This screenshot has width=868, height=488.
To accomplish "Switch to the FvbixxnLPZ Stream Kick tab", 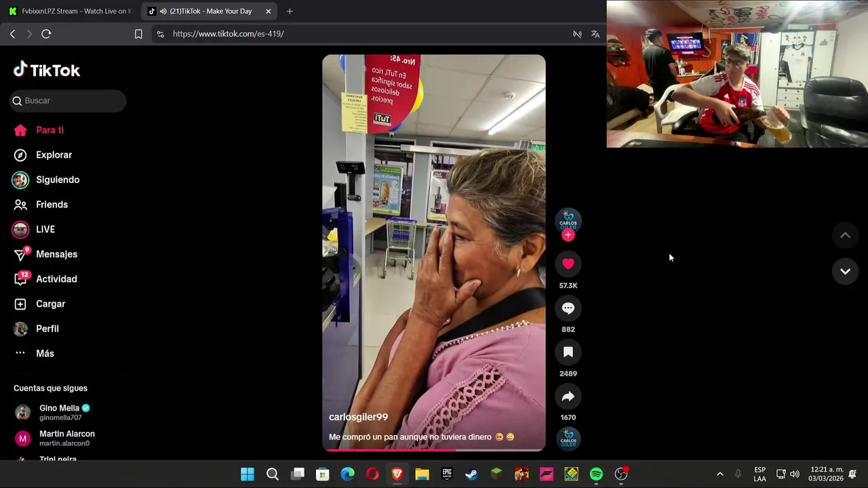I will (x=70, y=11).
